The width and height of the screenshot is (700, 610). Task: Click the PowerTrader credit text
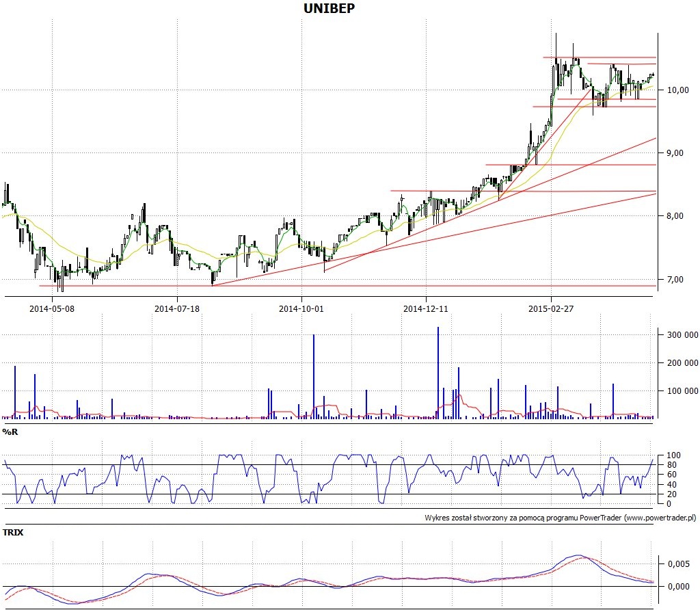tap(561, 518)
